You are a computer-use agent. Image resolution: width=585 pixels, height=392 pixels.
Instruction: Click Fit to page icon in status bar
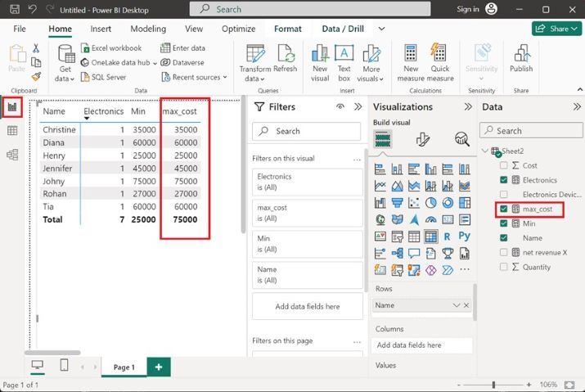569,385
